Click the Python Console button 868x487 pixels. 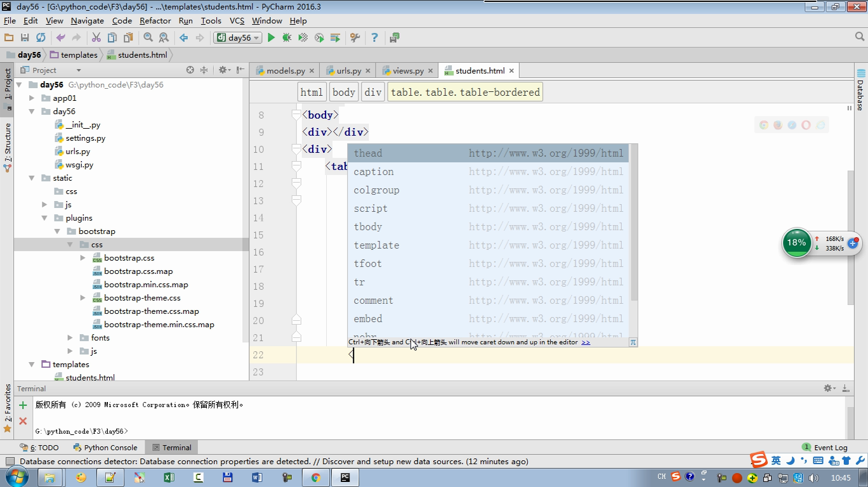coord(105,448)
